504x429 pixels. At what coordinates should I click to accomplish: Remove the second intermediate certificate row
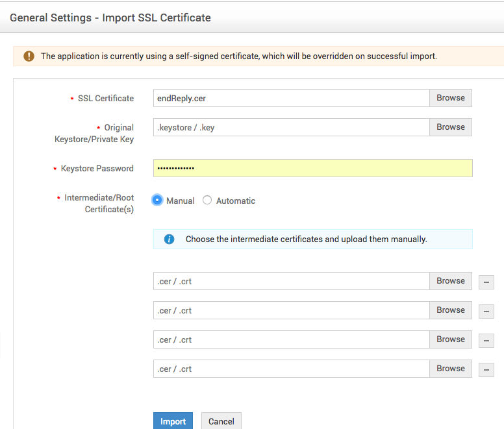(486, 311)
